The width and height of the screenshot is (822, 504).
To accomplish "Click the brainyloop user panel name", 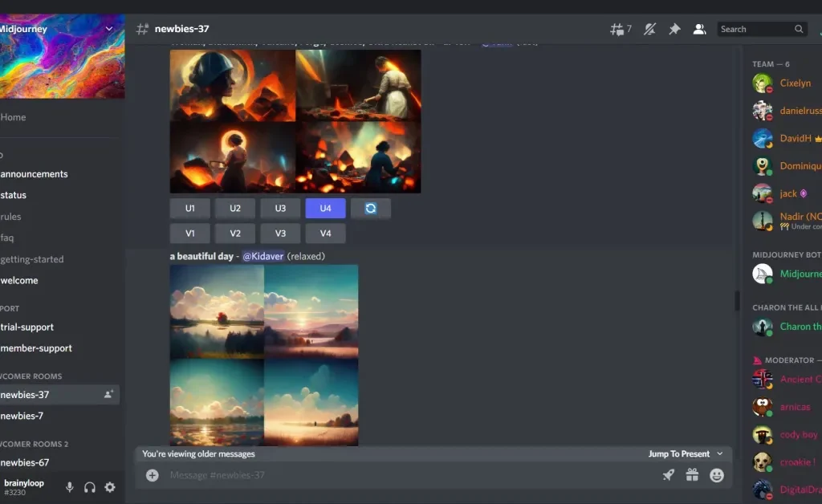I will tap(23, 483).
